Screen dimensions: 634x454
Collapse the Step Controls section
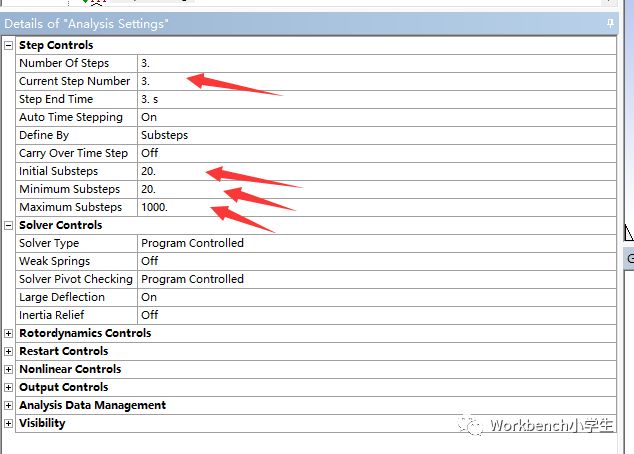[8, 45]
